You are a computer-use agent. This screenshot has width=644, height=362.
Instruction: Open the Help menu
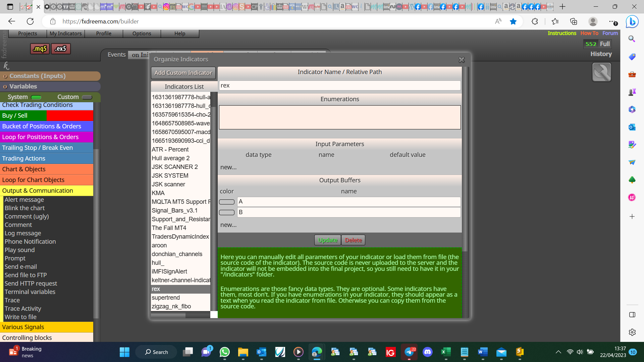(180, 34)
